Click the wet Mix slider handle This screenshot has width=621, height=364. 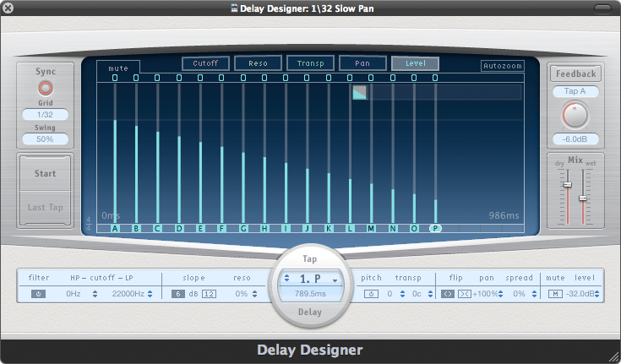pyautogui.click(x=583, y=198)
